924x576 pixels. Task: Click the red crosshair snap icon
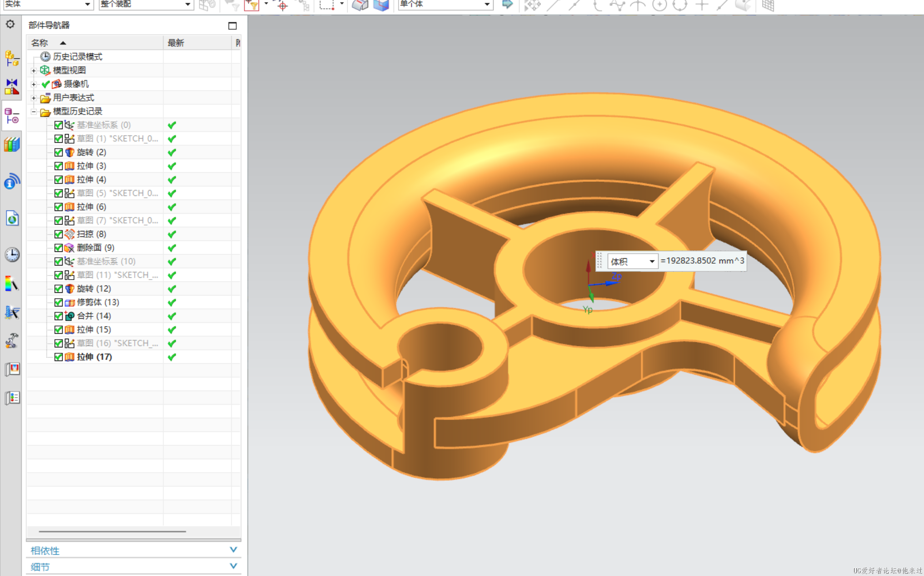tap(282, 5)
